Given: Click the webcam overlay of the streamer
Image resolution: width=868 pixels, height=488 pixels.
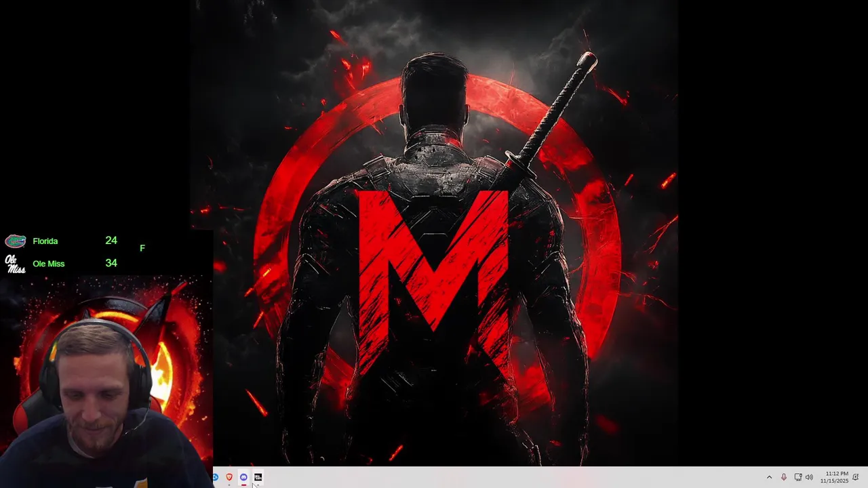Looking at the screenshot, I should click(x=106, y=382).
